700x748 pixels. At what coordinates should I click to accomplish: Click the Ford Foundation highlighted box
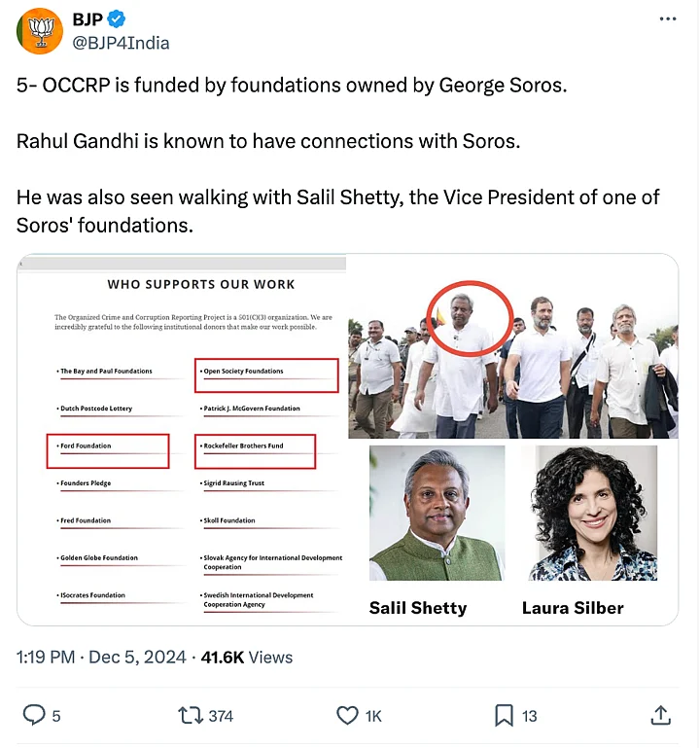coord(108,450)
